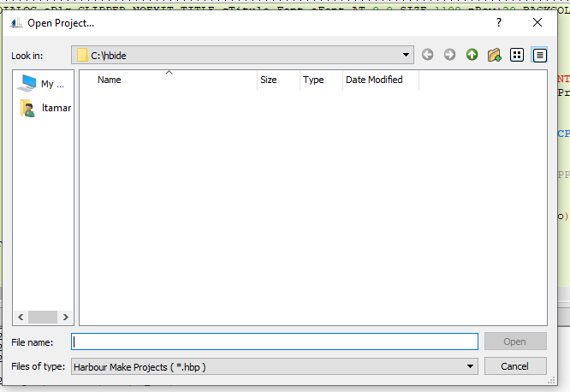Click the Open button
Viewport: 570px width, 392px height.
515,342
